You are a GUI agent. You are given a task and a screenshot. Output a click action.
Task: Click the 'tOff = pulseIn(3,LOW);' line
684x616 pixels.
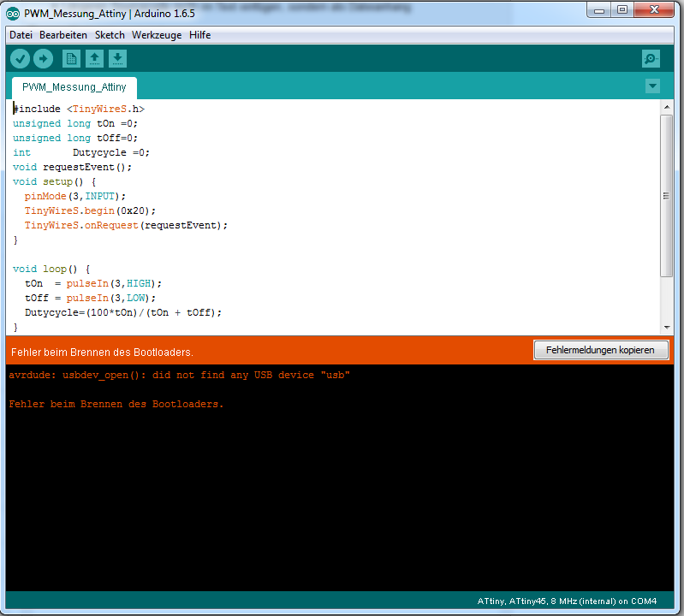pyautogui.click(x=90, y=299)
